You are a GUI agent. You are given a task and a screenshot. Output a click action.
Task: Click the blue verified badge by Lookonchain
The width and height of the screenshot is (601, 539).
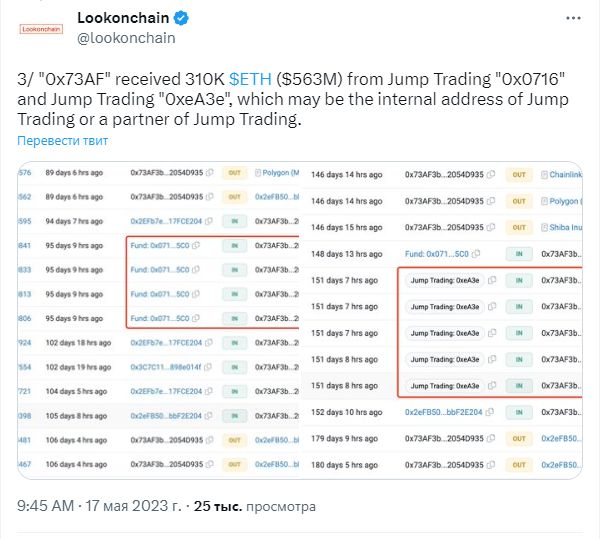click(181, 18)
